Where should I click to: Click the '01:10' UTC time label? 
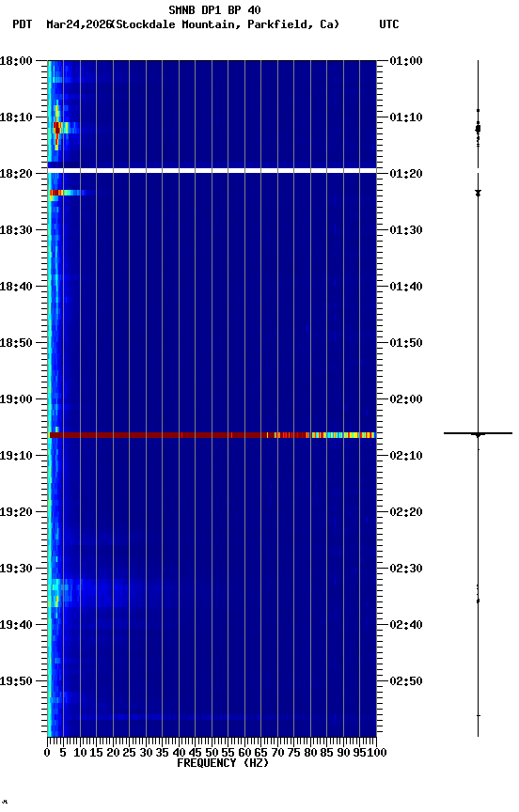(406, 117)
